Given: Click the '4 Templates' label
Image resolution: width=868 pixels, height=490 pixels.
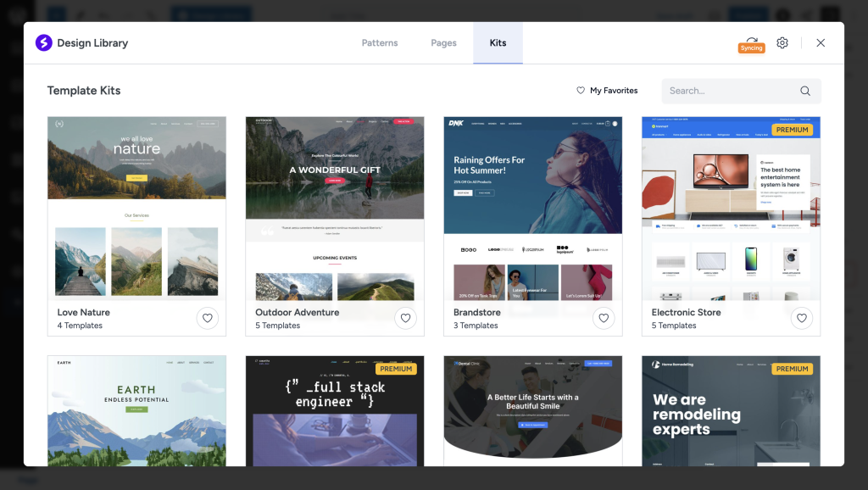Looking at the screenshot, I should pyautogui.click(x=80, y=326).
